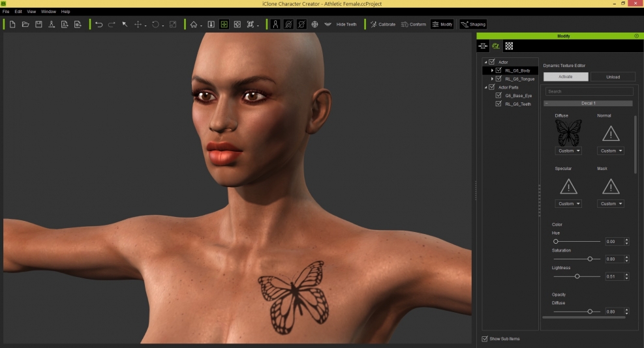Click the Activate button
Screen dimensions: 644x348
pos(566,77)
